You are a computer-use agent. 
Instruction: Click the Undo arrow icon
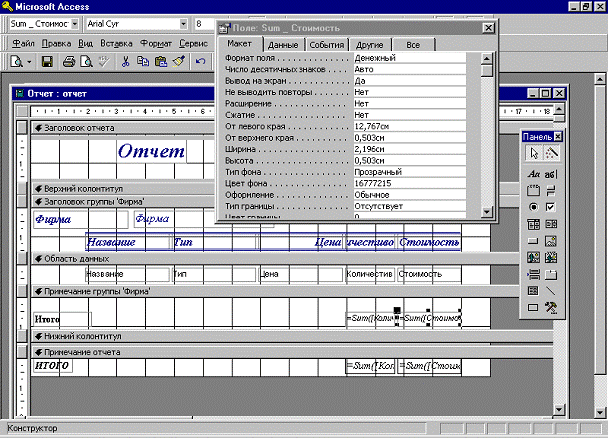click(201, 62)
